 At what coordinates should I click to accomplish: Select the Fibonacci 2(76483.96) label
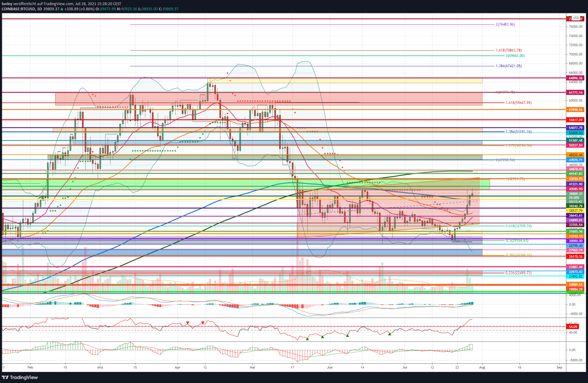(505, 24)
